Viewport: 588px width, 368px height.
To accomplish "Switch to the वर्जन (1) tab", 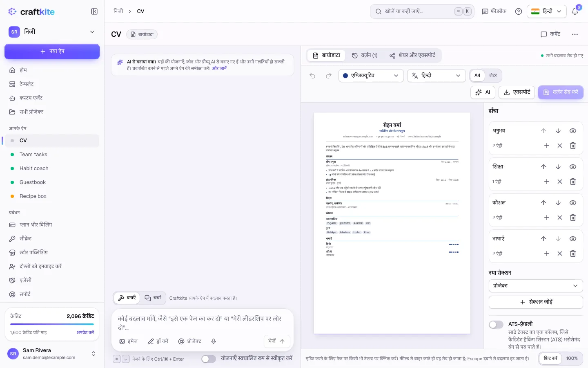I will 365,56.
